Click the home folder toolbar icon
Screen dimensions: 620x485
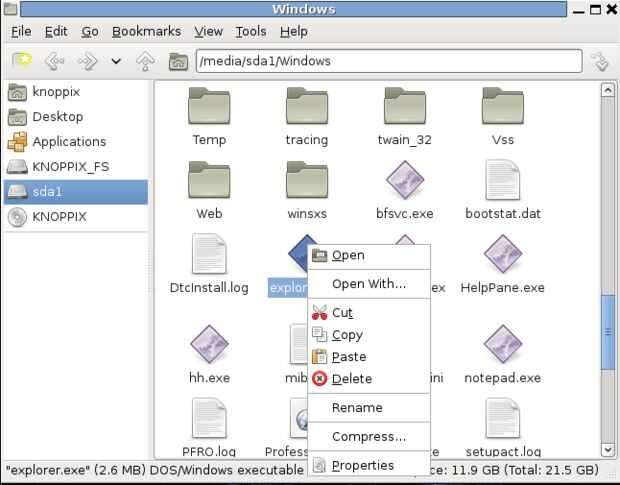click(x=178, y=61)
